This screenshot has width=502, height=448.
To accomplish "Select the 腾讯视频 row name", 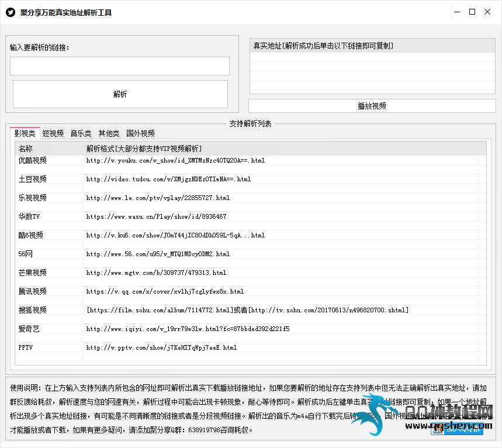I will 32,291.
